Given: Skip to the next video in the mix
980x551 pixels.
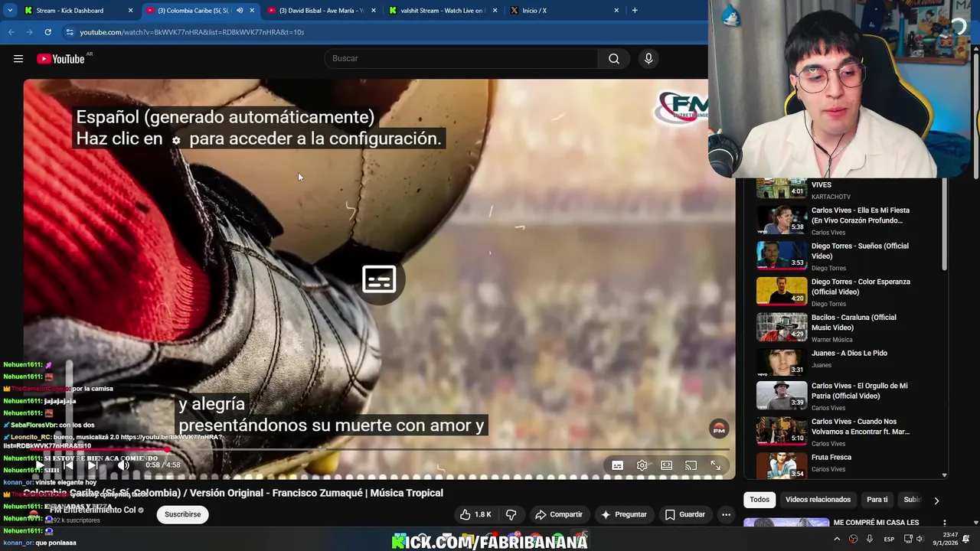Looking at the screenshot, I should (x=93, y=465).
